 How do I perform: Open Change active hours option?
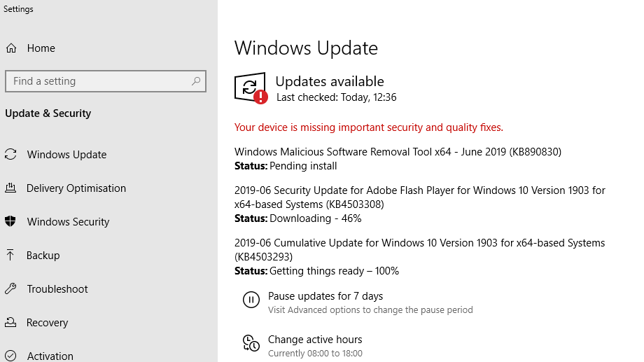[x=315, y=340]
